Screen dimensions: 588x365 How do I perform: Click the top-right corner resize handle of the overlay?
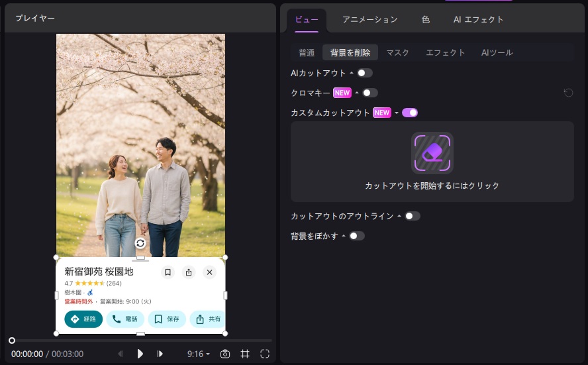(225, 257)
